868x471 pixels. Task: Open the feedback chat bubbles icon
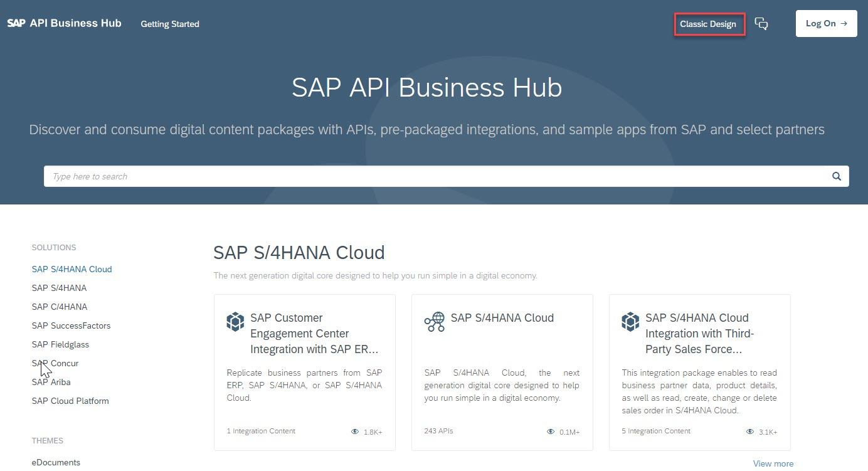(761, 24)
